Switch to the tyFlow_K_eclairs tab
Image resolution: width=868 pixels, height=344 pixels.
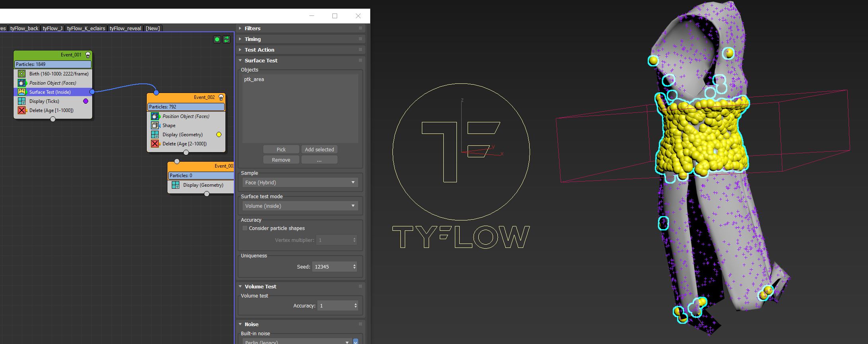tap(86, 28)
